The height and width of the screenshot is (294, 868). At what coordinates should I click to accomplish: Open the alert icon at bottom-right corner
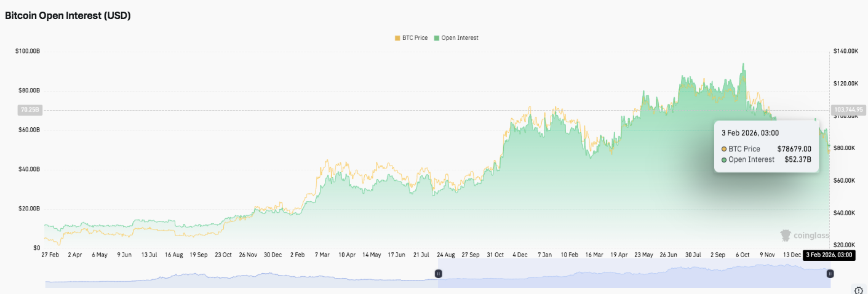click(x=859, y=290)
